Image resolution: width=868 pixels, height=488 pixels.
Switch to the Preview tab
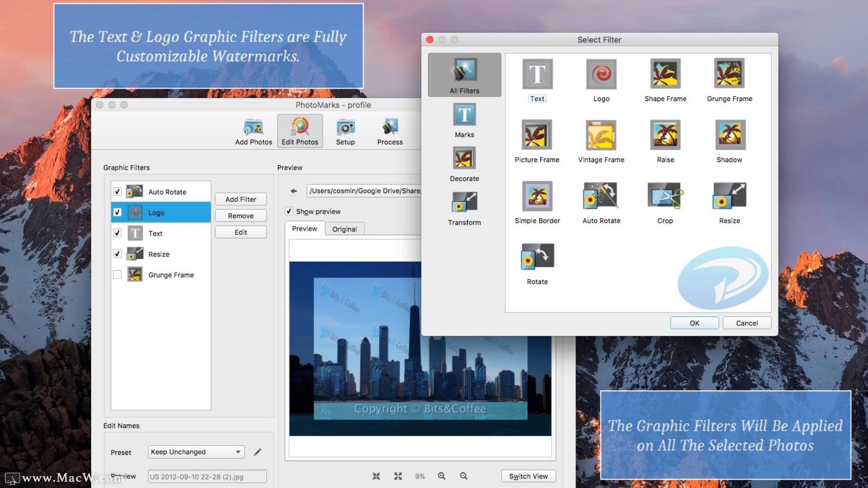click(x=304, y=229)
